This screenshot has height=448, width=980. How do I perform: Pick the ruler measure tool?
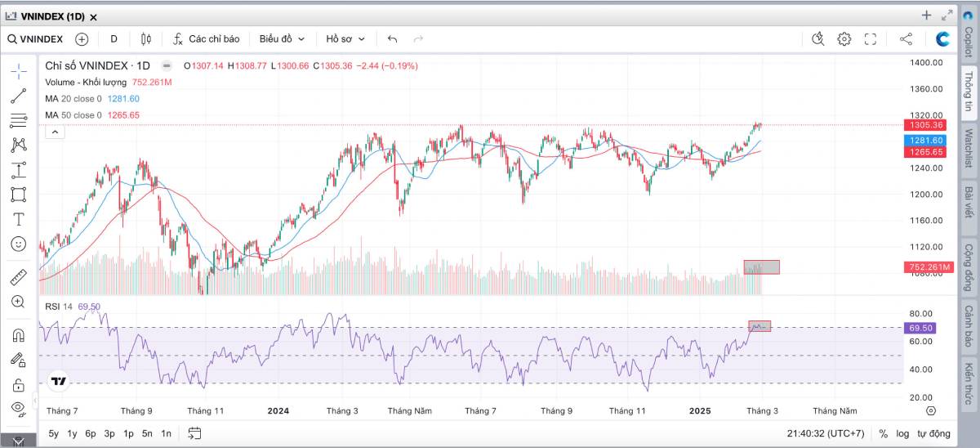pyautogui.click(x=18, y=277)
